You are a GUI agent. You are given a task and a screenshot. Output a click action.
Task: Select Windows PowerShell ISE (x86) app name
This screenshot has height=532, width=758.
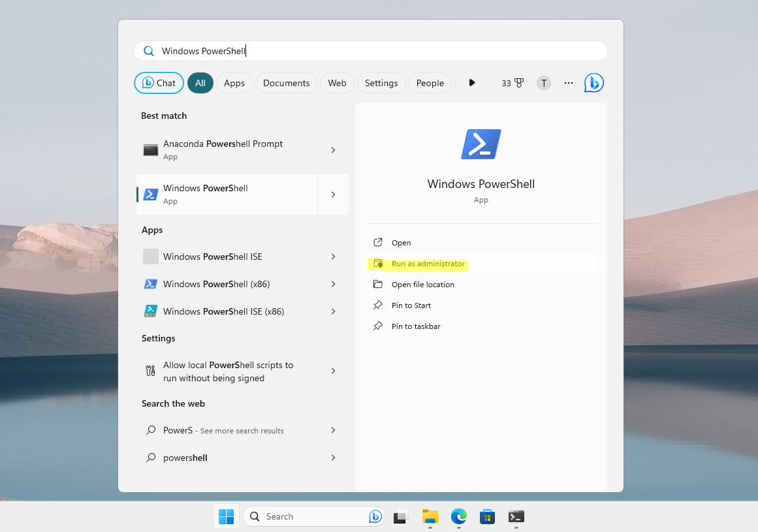[x=224, y=311]
